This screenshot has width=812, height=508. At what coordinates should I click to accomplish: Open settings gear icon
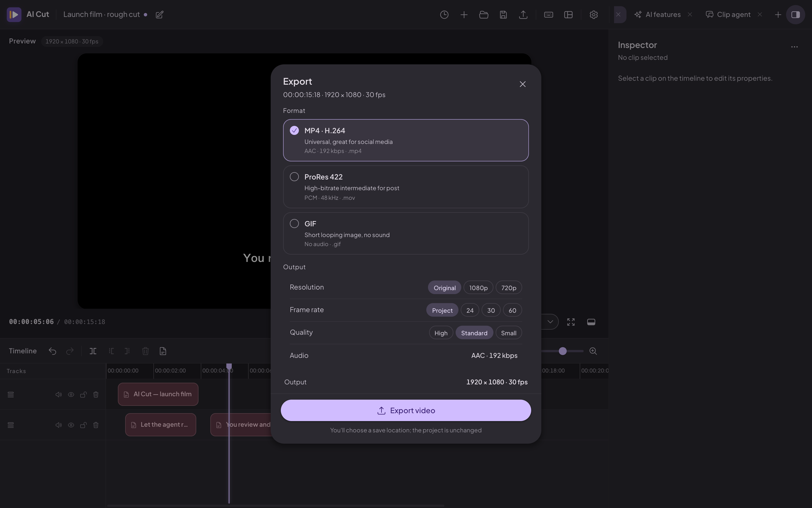click(593, 14)
